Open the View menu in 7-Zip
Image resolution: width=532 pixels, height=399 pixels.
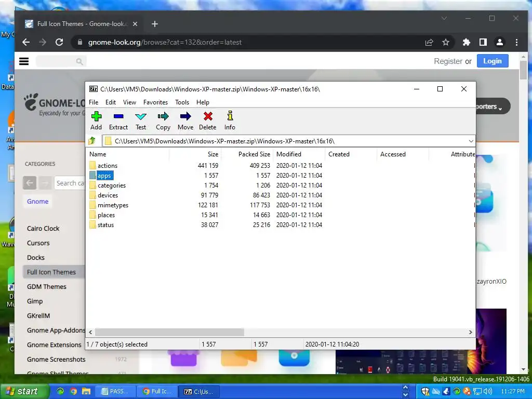click(129, 102)
